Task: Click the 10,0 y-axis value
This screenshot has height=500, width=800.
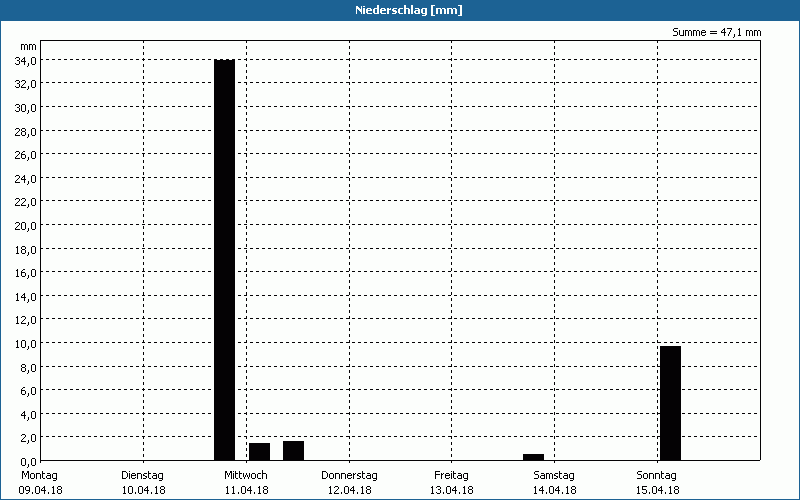Action: click(x=26, y=343)
